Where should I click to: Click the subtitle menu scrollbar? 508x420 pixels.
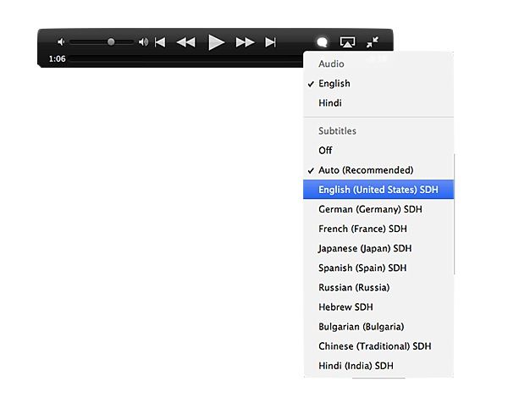point(454,214)
